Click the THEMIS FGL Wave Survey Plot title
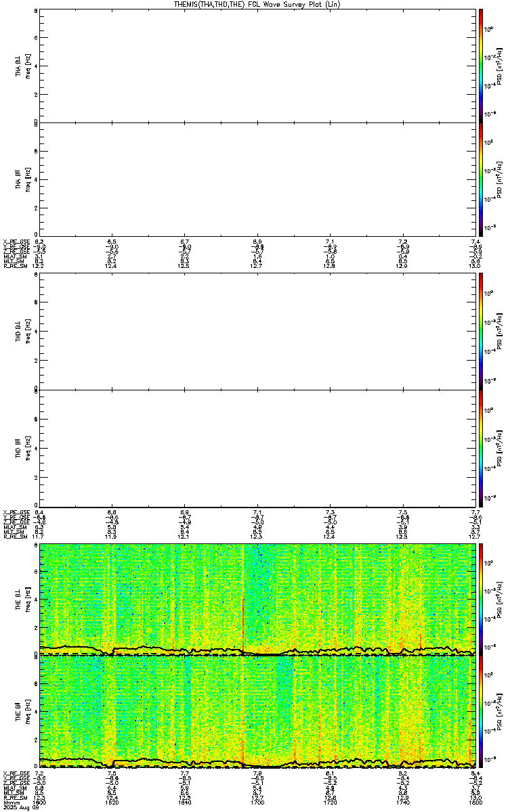 point(257,5)
